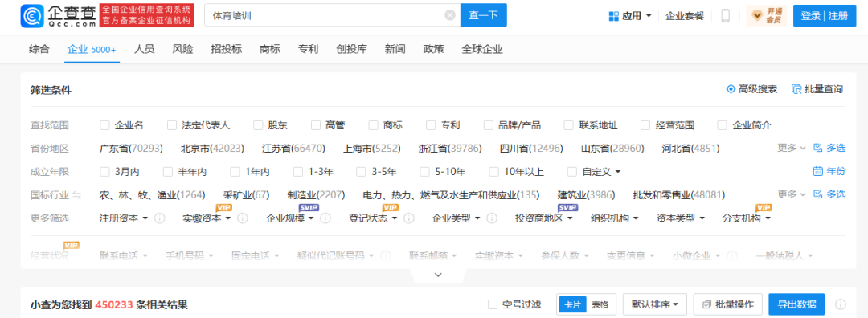
Task: Click the info icon beside 导出数据
Action: point(841,304)
